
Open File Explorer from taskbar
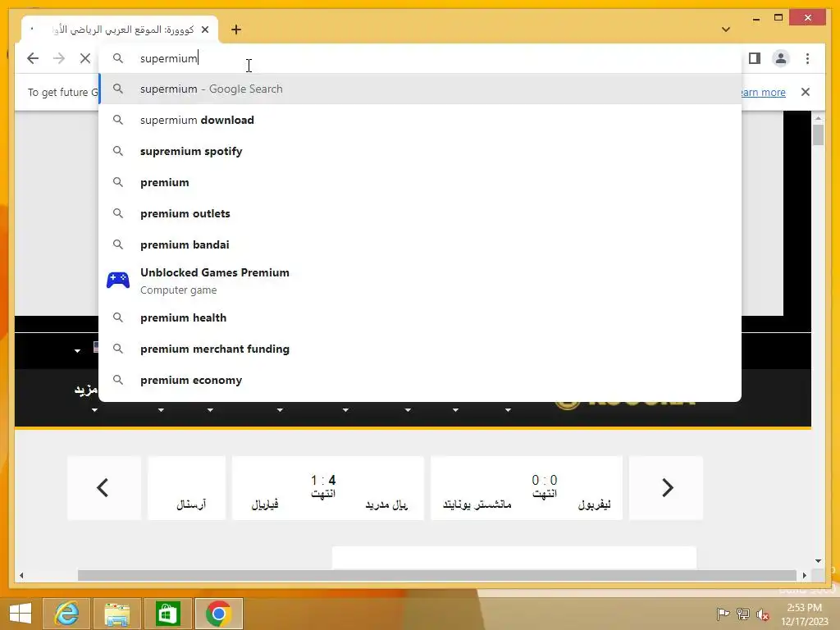(116, 614)
